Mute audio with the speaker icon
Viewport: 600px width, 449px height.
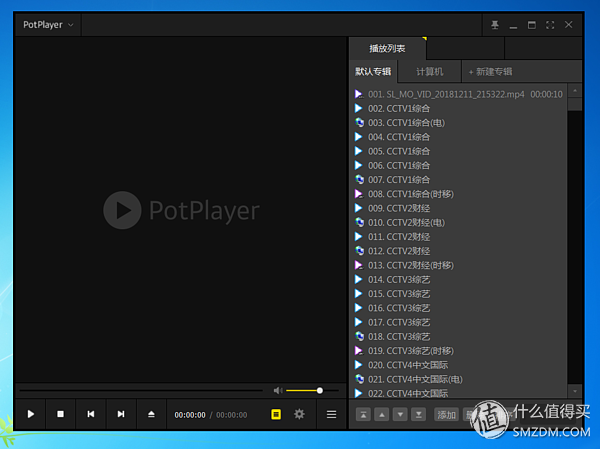coord(278,390)
